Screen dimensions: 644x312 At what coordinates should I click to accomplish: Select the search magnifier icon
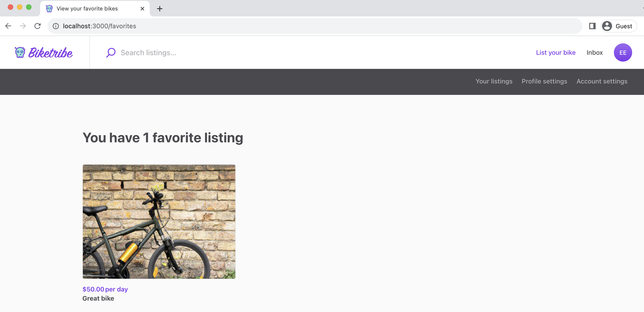(x=111, y=52)
